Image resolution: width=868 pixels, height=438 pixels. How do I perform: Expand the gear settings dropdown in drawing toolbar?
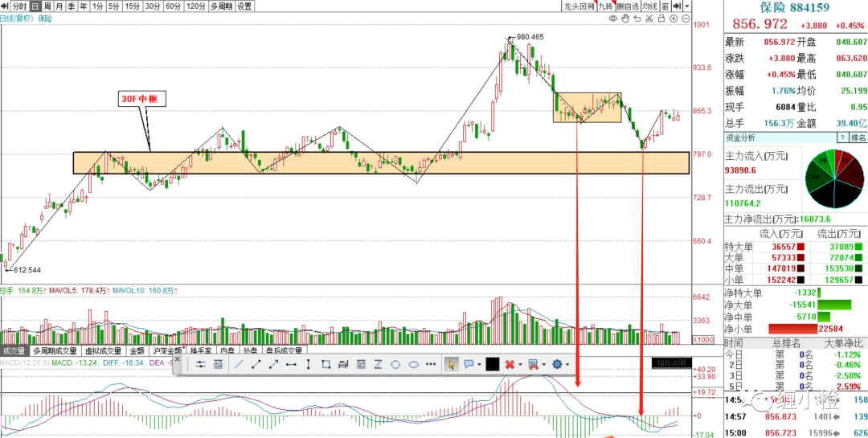tap(567, 364)
